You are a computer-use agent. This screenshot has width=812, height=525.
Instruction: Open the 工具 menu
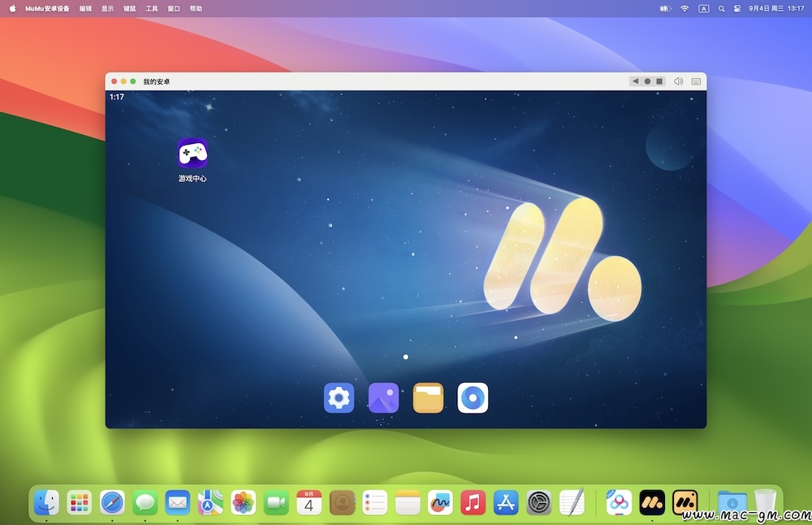[x=152, y=9]
